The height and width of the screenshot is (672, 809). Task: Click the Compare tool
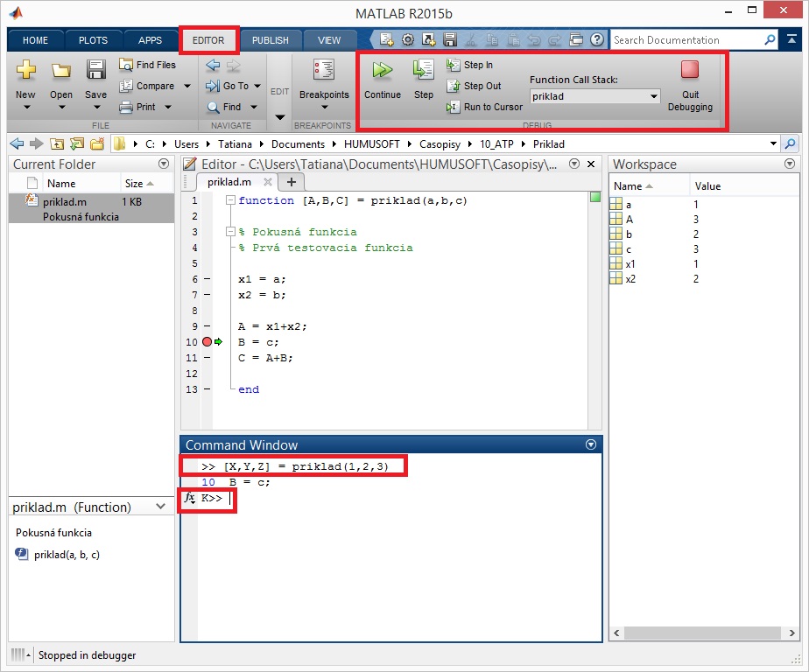(147, 86)
